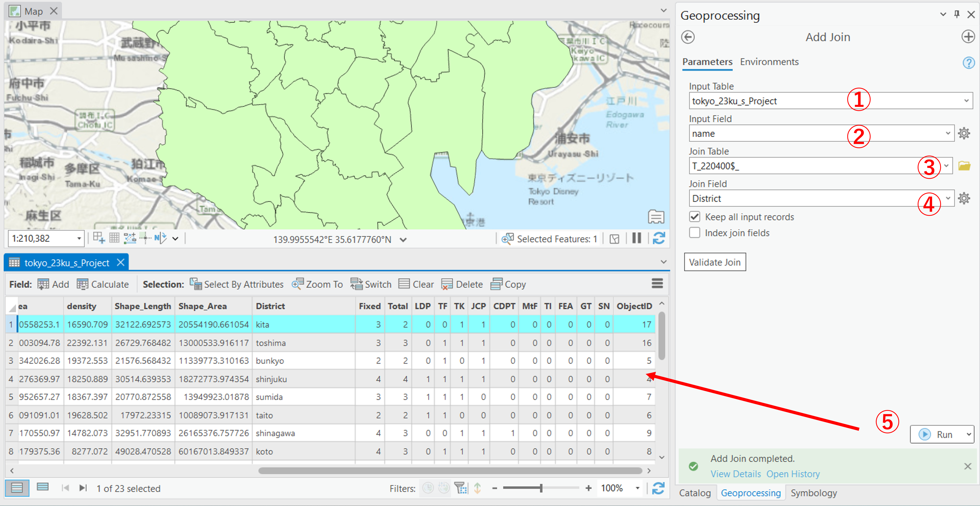Open Geoprocessing help question mark
Screen dimensions: 980x506
pos(968,62)
